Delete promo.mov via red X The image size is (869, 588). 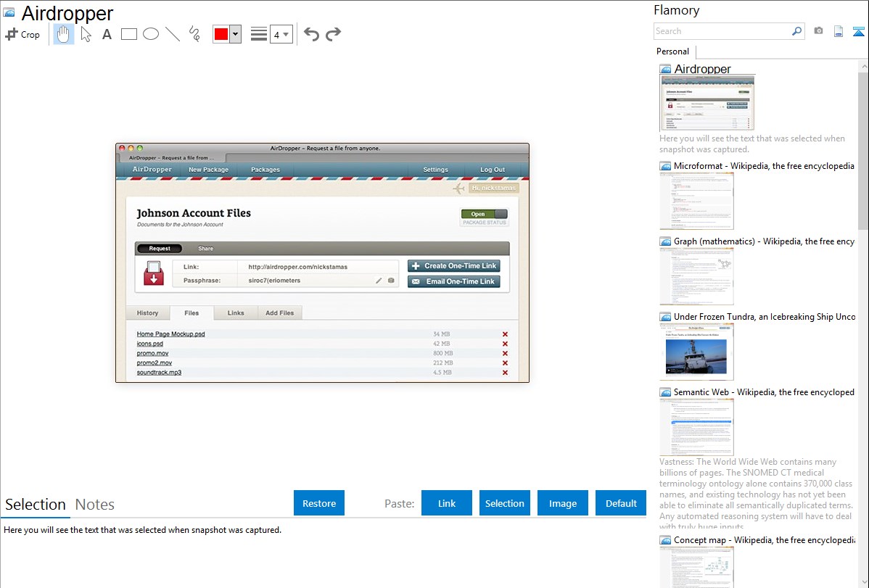pos(505,353)
